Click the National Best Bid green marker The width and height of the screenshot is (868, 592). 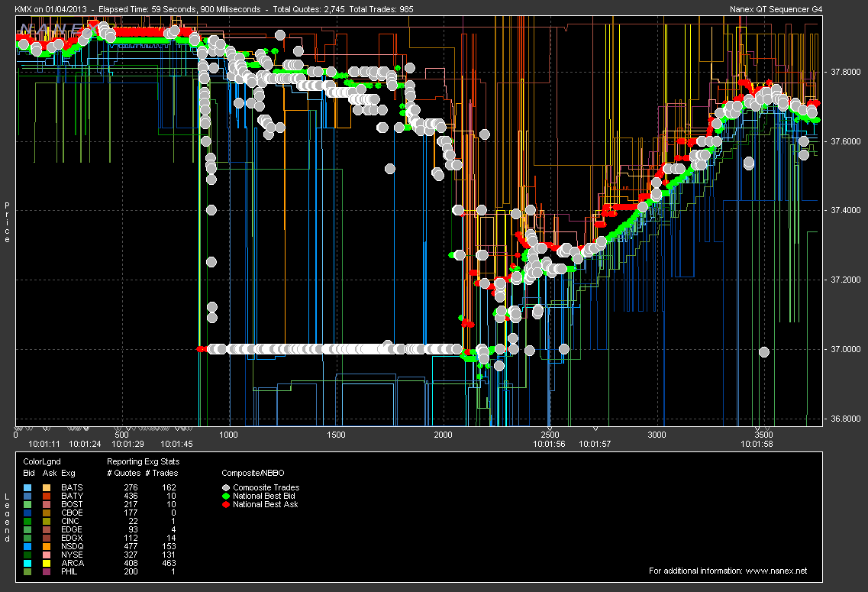(226, 497)
